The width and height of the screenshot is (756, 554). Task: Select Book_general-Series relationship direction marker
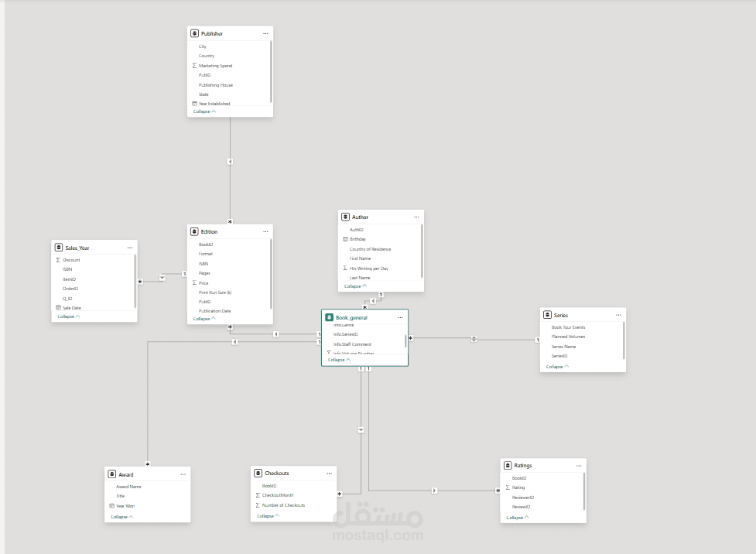474,339
